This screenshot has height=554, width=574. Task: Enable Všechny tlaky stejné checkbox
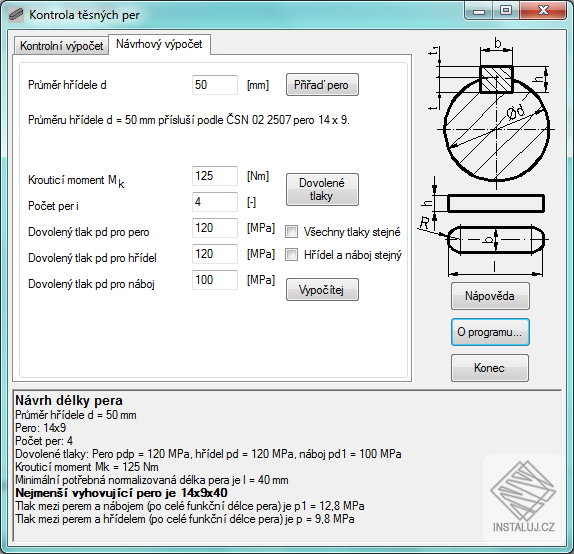tap(291, 231)
